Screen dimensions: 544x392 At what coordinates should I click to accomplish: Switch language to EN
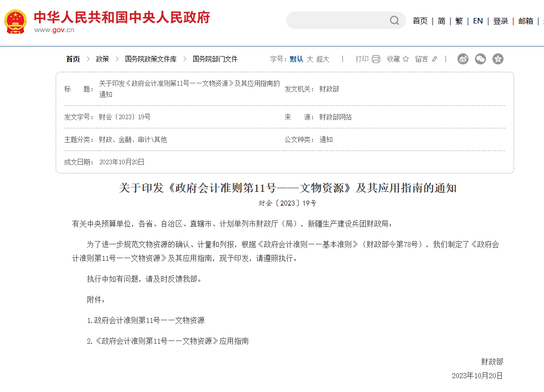[x=478, y=21]
